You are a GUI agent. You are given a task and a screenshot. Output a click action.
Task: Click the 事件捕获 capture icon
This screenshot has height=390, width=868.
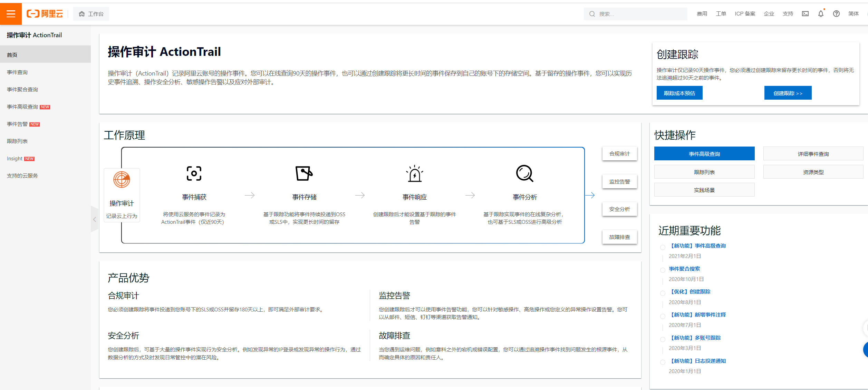(194, 173)
